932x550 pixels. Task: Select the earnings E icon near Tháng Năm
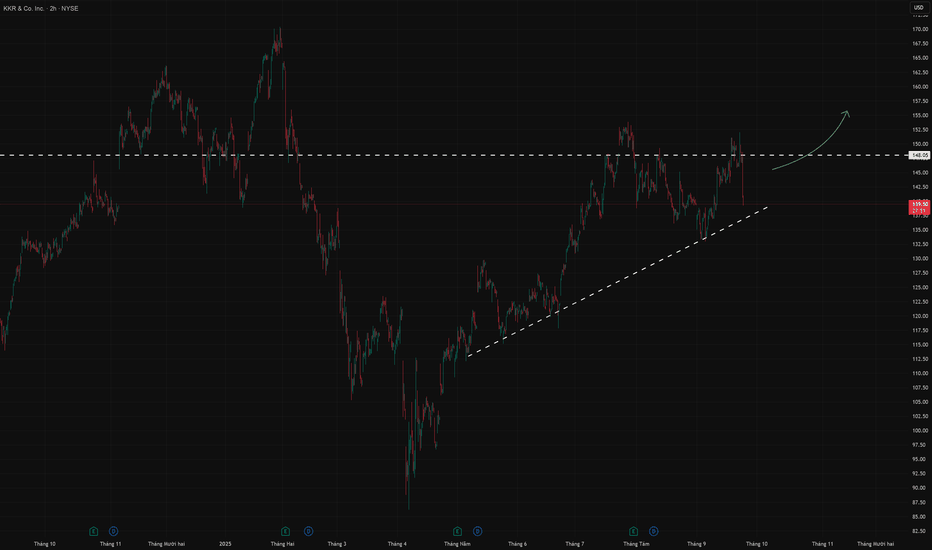[457, 531]
